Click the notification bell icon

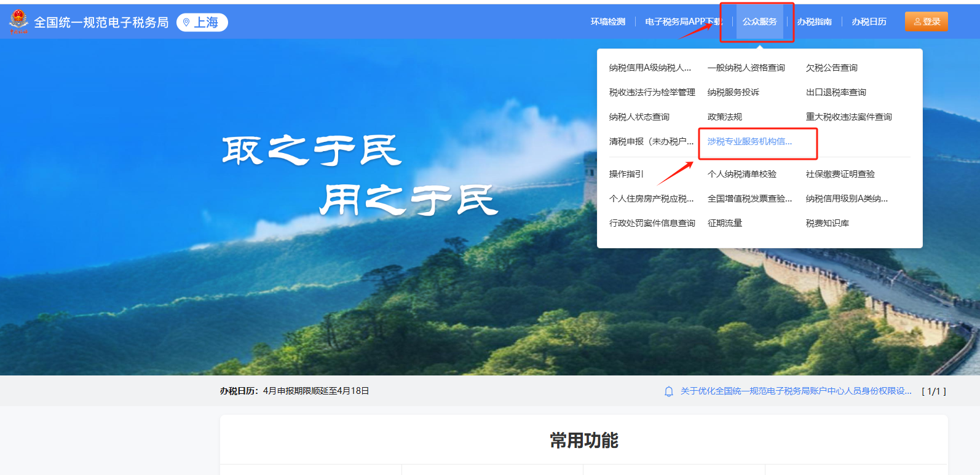[669, 391]
